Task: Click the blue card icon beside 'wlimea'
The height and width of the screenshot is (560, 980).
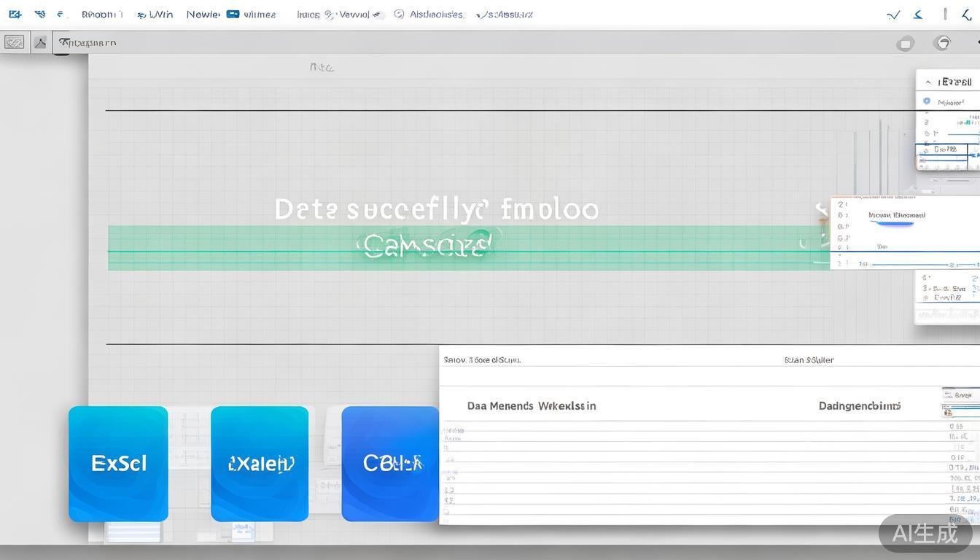Action: click(x=233, y=14)
